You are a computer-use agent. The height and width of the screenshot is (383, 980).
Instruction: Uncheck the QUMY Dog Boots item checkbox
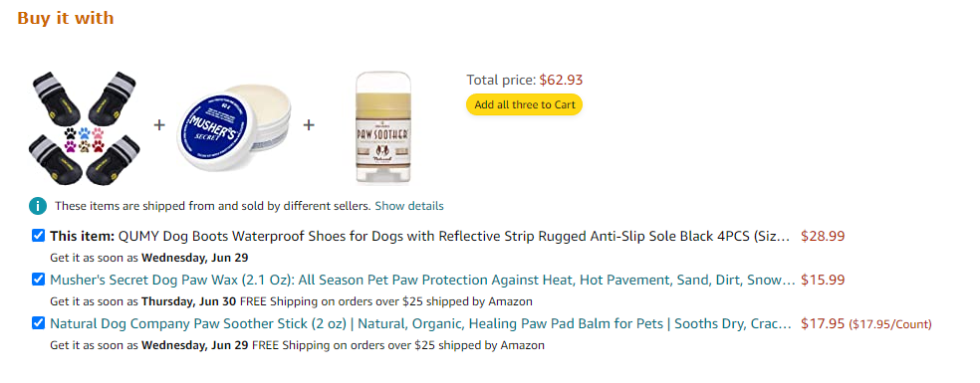click(38, 236)
